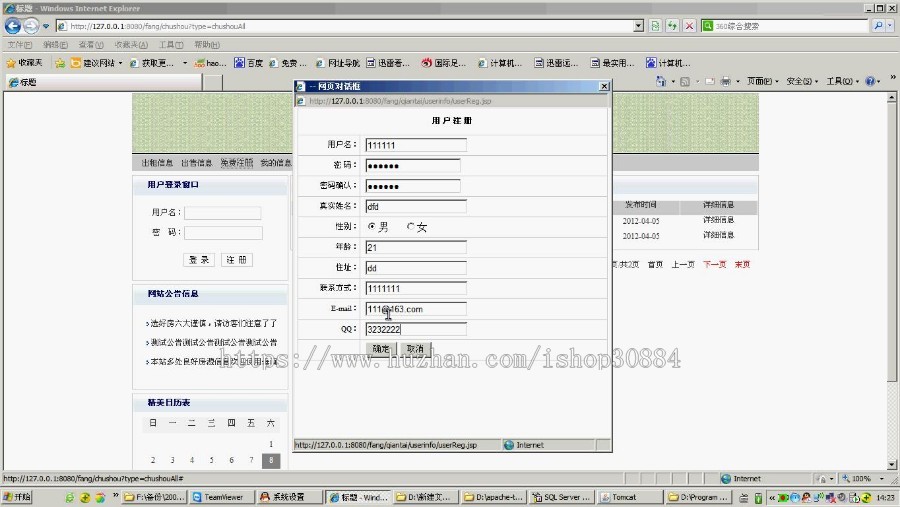This screenshot has width=900, height=507.
Task: Click the 标题 browser tab
Action: coord(103,82)
